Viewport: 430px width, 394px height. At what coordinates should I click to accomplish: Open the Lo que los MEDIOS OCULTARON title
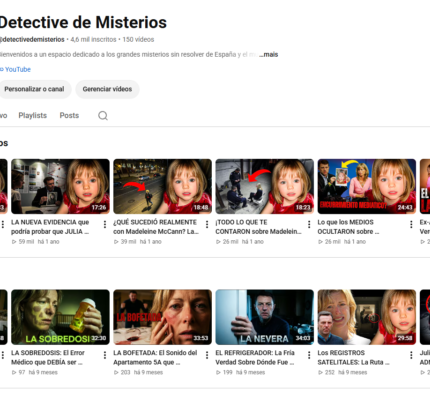click(x=348, y=227)
